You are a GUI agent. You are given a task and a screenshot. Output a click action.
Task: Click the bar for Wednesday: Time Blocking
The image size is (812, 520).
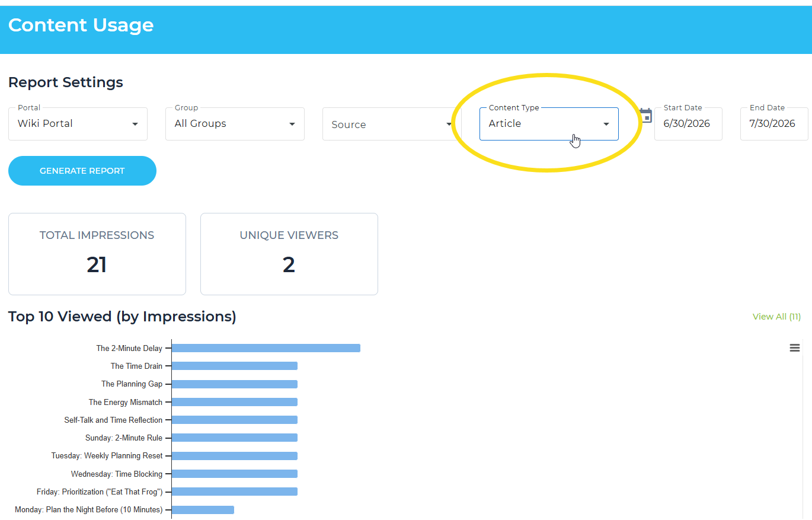point(235,474)
